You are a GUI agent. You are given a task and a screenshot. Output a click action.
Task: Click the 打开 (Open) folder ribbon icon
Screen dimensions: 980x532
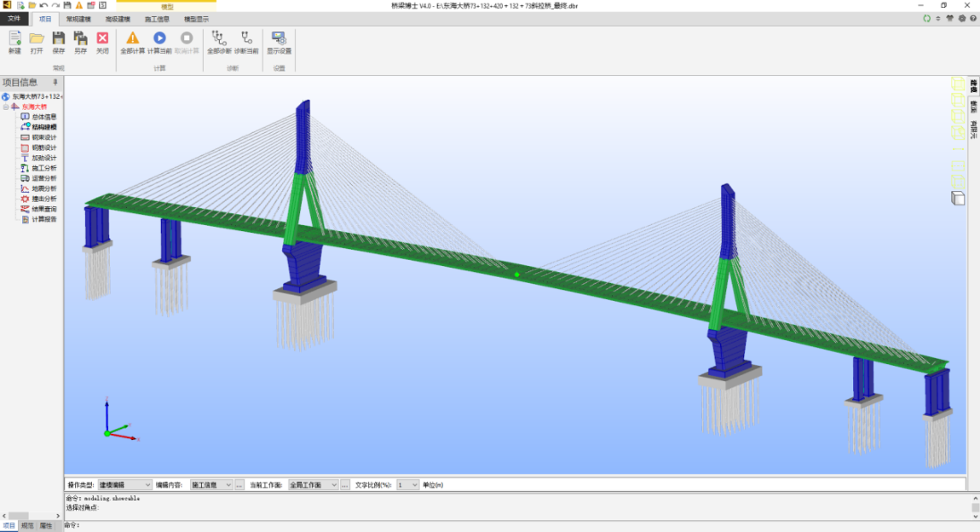click(37, 38)
